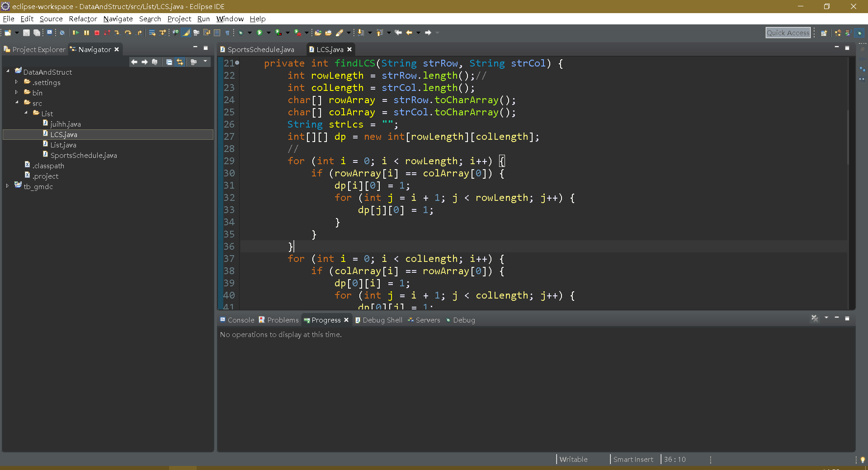Click the Previous Annotation icon

click(380, 33)
